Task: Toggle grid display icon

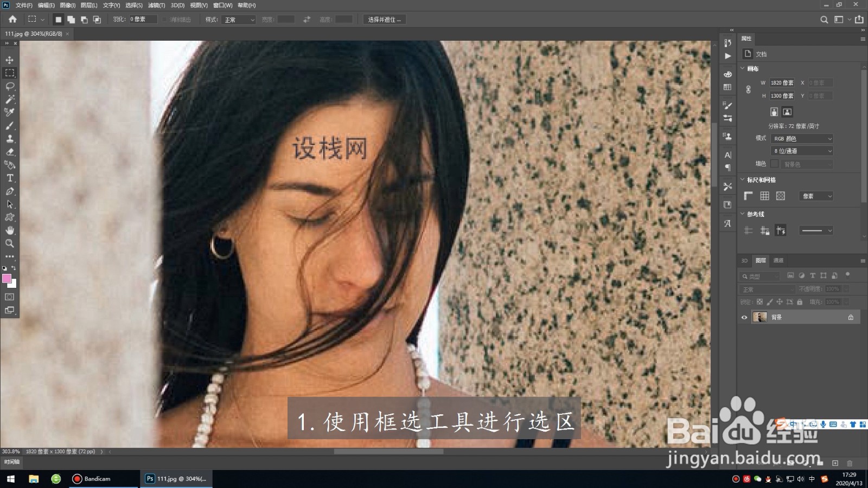Action: 764,196
